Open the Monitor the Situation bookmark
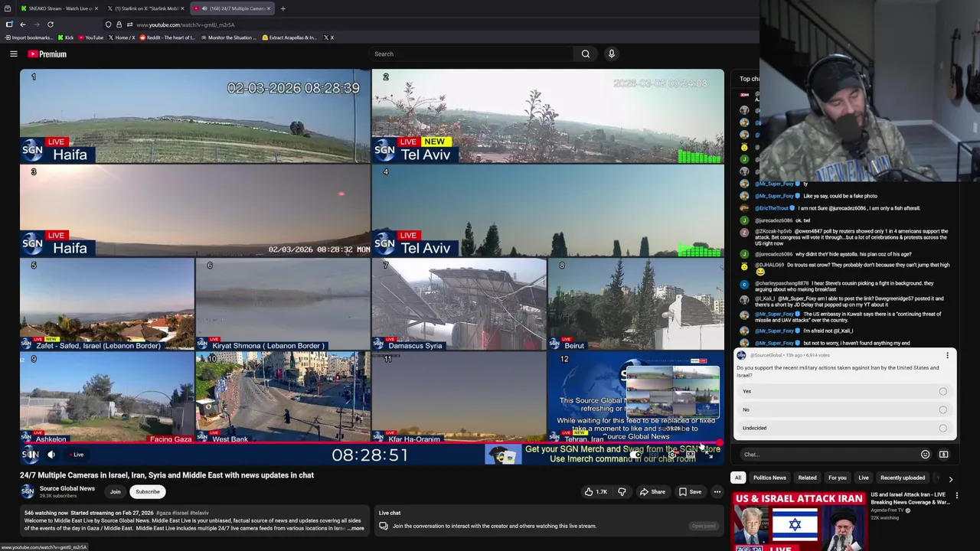 228,37
